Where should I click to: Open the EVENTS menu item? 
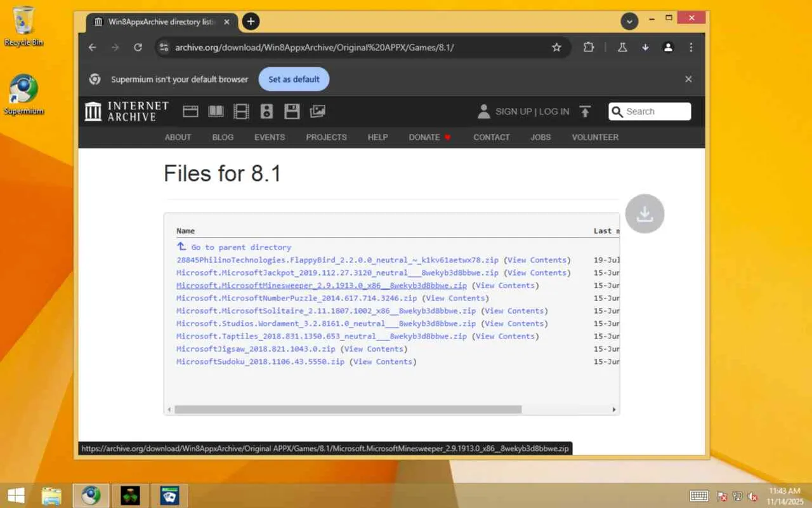(270, 137)
